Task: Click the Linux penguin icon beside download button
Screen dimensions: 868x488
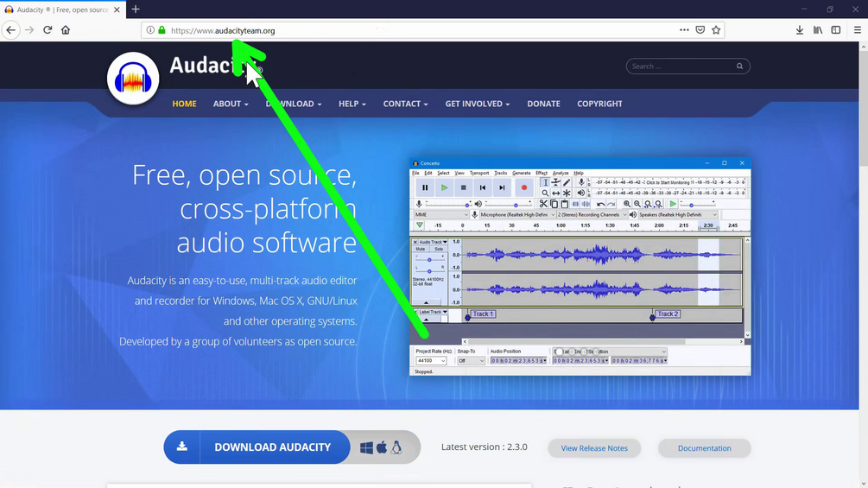Action: 396,447
